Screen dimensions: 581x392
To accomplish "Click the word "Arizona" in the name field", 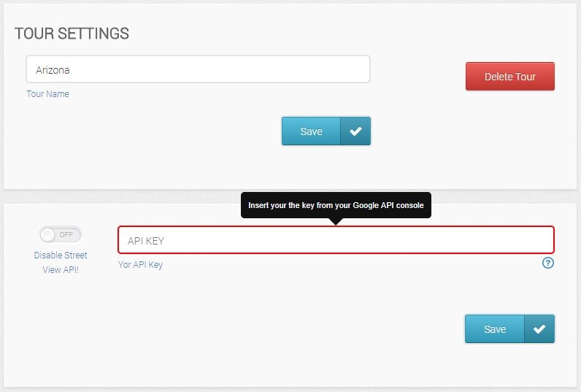I will pos(53,70).
